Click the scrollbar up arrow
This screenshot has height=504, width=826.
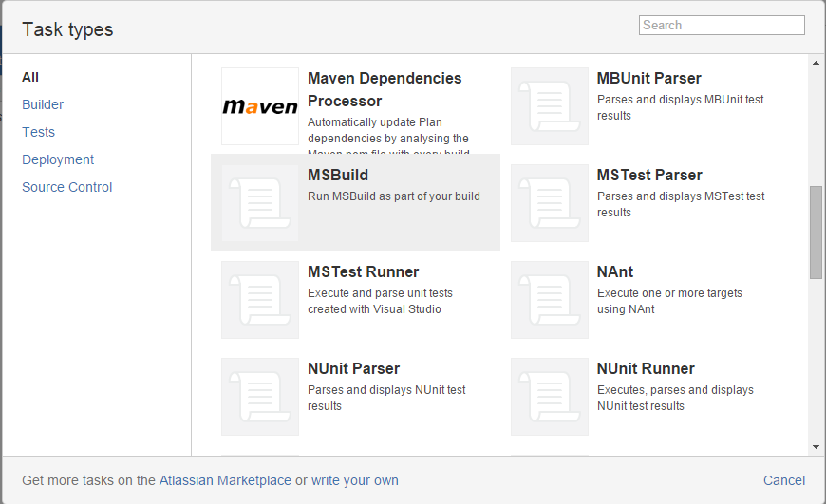click(x=816, y=63)
